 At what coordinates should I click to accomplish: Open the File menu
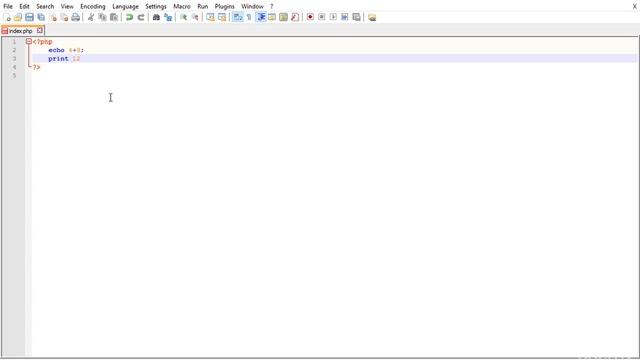pyautogui.click(x=8, y=7)
